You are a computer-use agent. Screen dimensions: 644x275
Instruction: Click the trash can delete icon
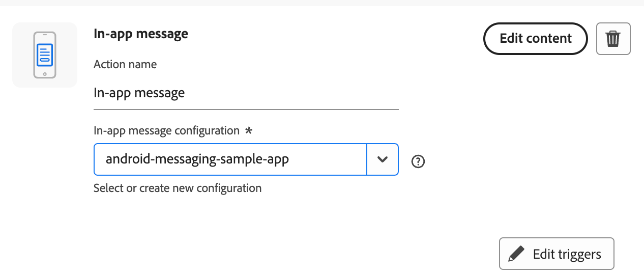pyautogui.click(x=613, y=38)
